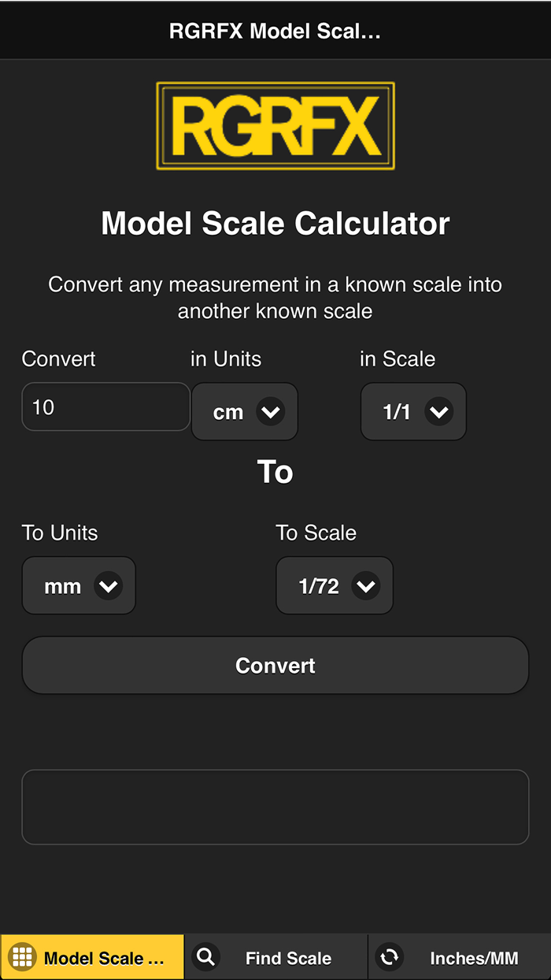The image size is (551, 980).
Task: Click the RGRFX Model Scale title bar
Action: (275, 31)
